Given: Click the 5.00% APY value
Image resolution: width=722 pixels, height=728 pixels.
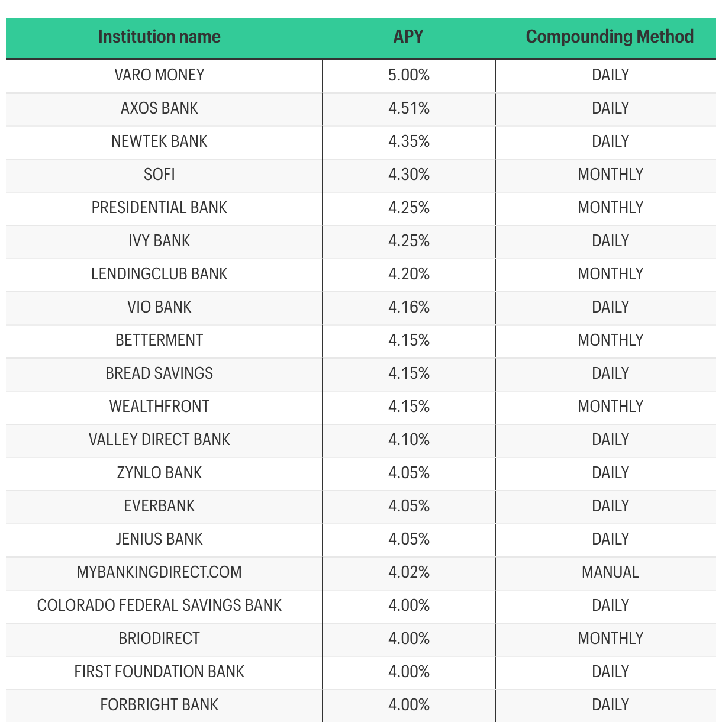Looking at the screenshot, I should tap(409, 75).
